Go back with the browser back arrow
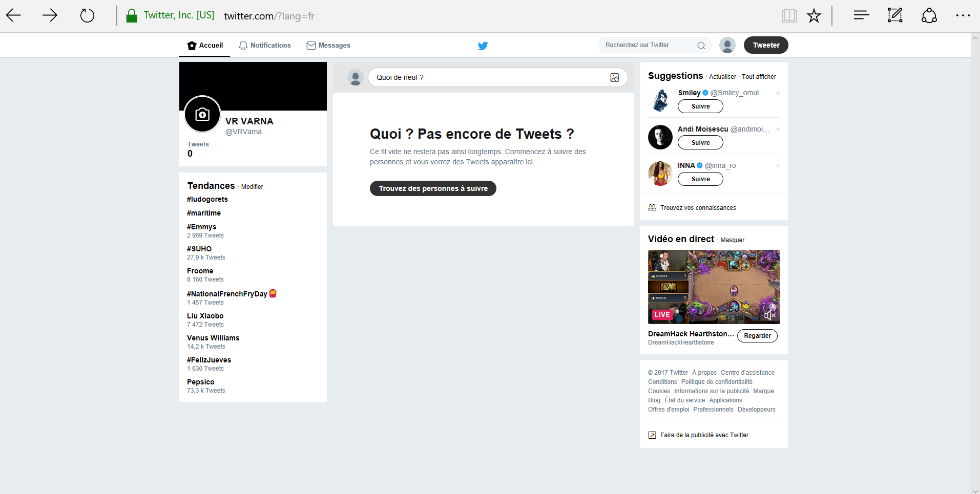This screenshot has height=494, width=980. 14,15
